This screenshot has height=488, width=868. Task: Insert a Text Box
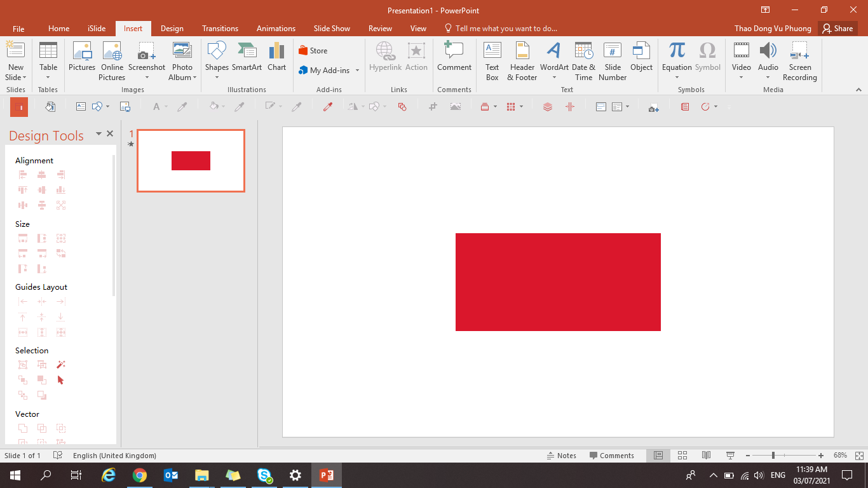(492, 61)
